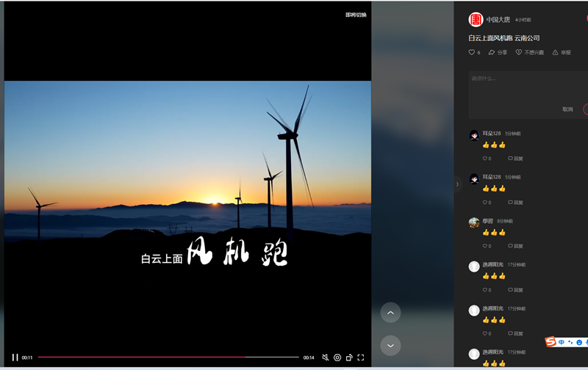Click the Sogou input method S icon

(x=551, y=342)
